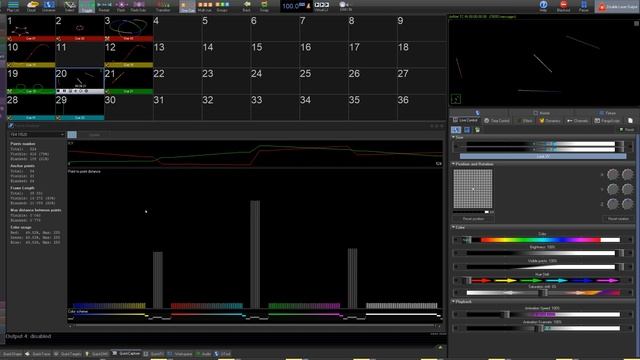The width and height of the screenshot is (640, 360).
Task: Trigger the Blackout button icon
Action: tap(563, 6)
